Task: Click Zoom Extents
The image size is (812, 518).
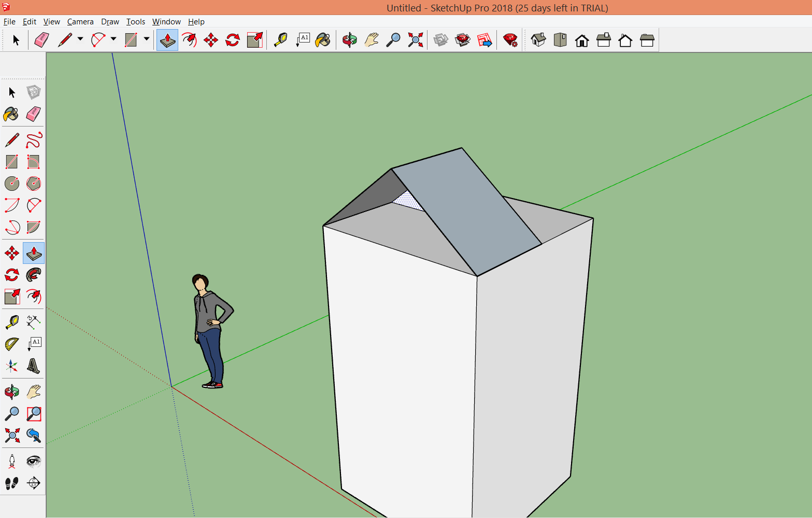Action: 415,39
